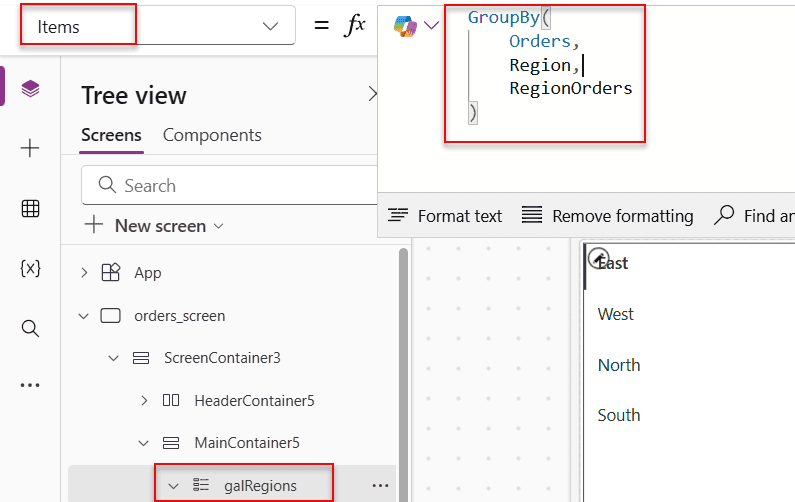795x502 pixels.
Task: Select App in the tree view
Action: click(148, 273)
